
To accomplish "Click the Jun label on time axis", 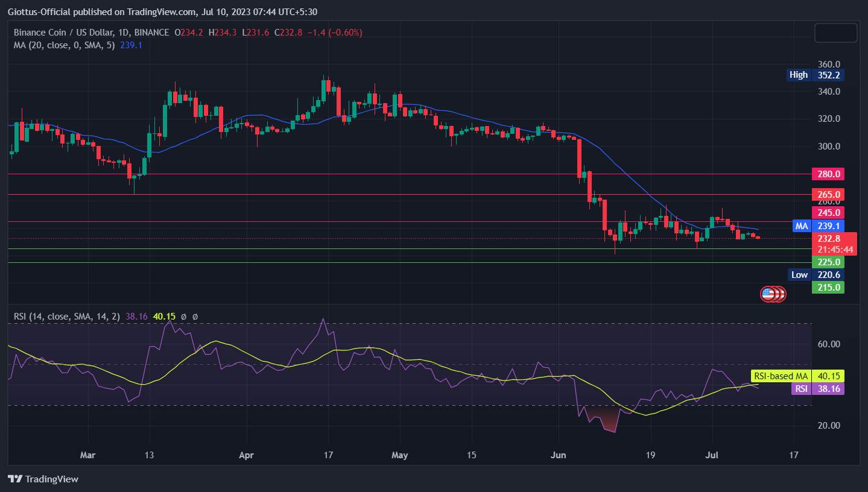I will [x=558, y=455].
